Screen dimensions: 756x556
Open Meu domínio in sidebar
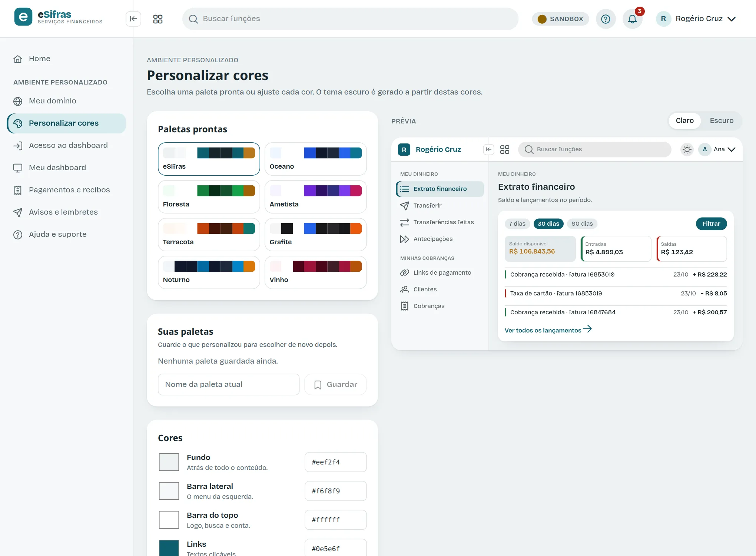pos(66,101)
